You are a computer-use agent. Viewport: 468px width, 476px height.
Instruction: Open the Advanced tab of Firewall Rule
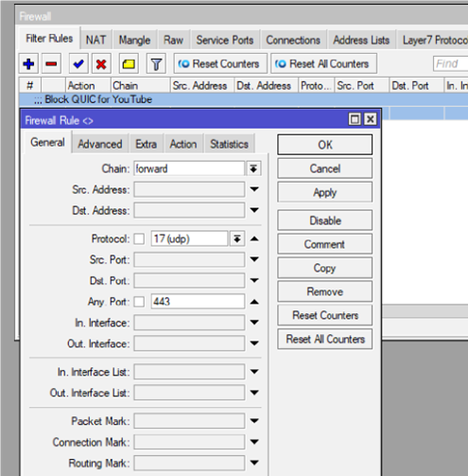(100, 144)
